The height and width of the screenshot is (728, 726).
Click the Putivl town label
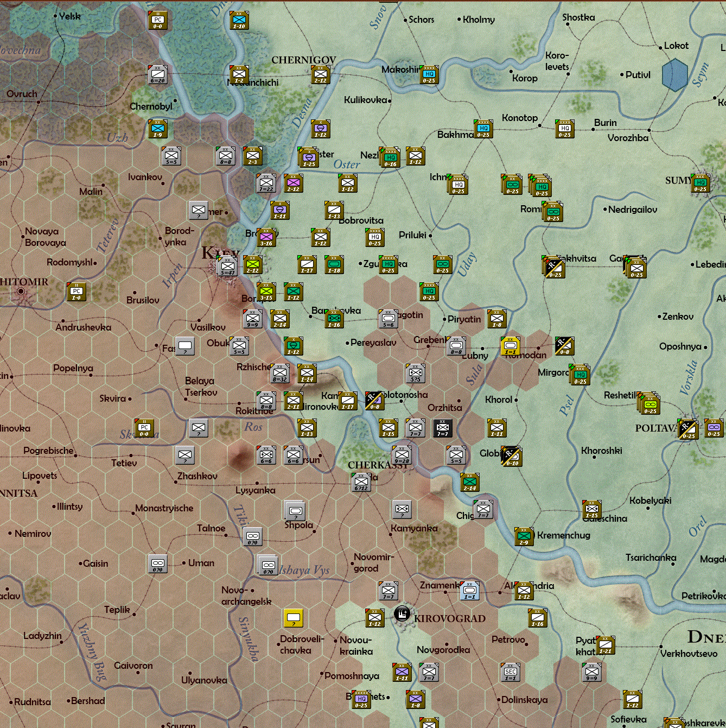638,75
